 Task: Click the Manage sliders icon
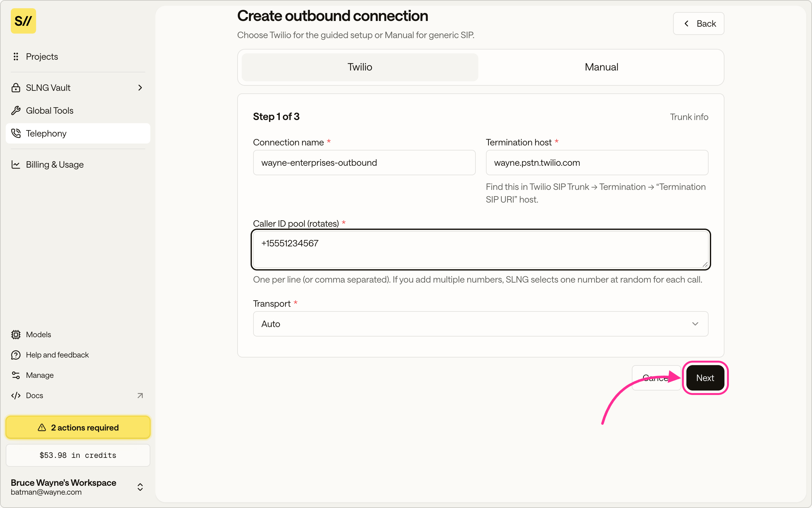point(16,375)
